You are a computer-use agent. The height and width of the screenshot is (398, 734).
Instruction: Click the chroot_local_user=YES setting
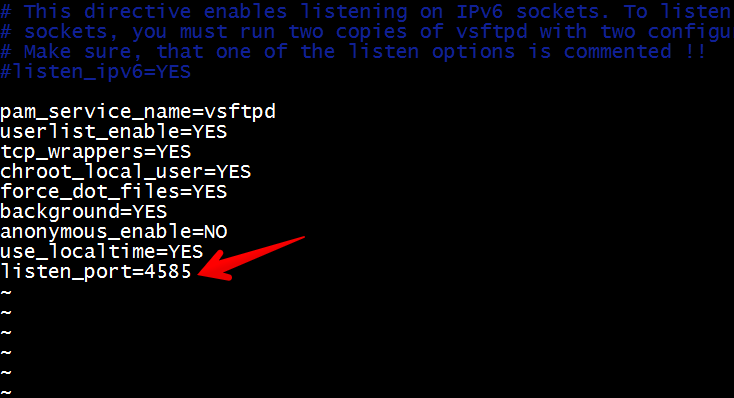125,172
